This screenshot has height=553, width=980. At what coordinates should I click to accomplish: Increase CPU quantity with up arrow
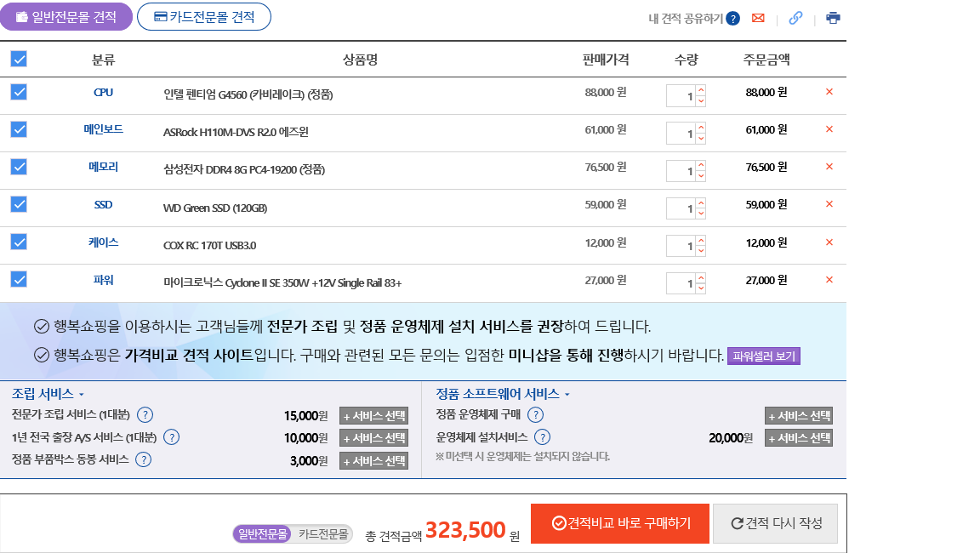701,90
